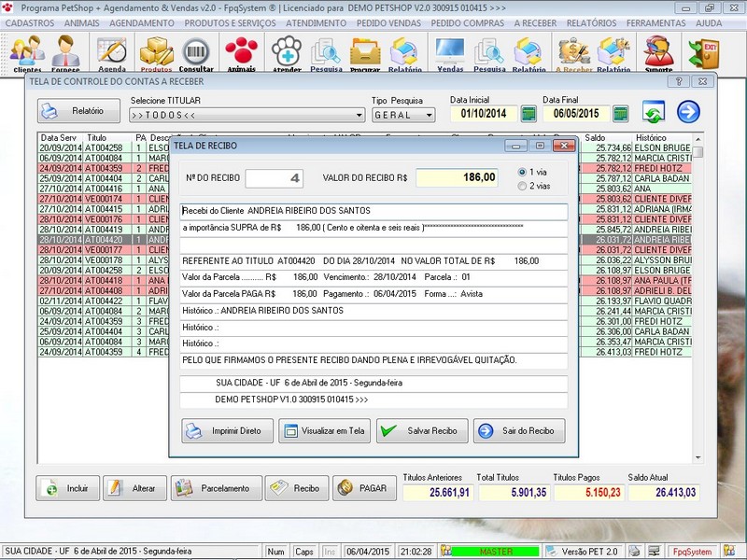Image resolution: width=747 pixels, height=560 pixels.
Task: Open the Produtos boxes icon
Action: point(156,52)
